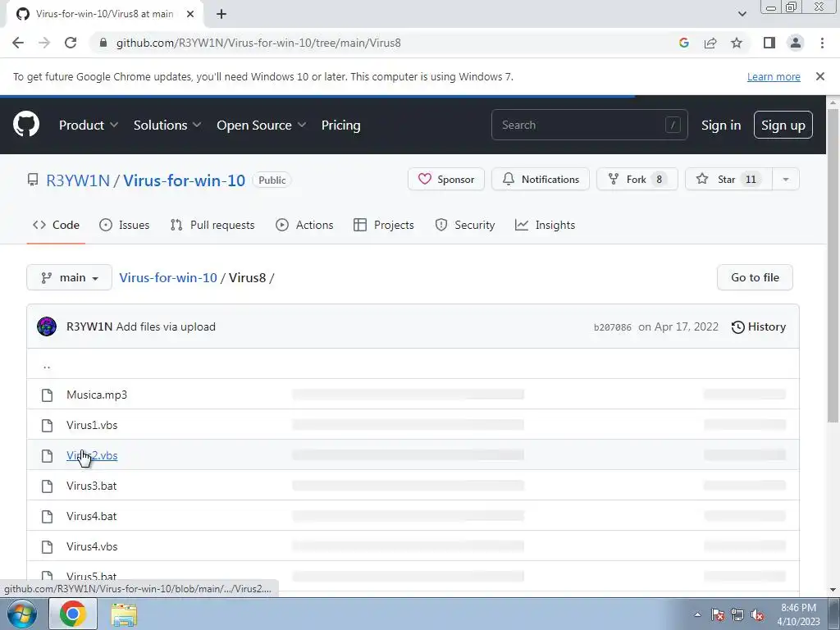Open the main branch selector dropdown
This screenshot has height=630, width=840.
[69, 277]
